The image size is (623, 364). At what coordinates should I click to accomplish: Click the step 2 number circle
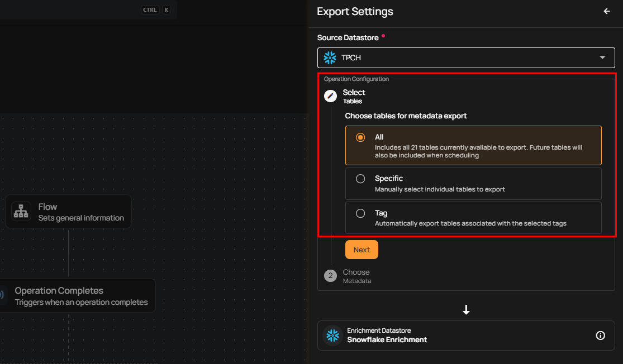coord(330,276)
